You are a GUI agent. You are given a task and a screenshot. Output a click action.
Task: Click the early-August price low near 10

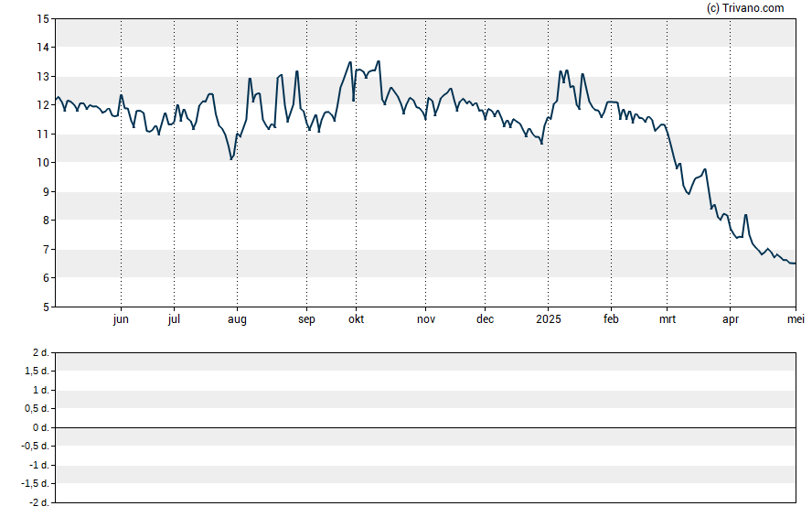point(231,158)
